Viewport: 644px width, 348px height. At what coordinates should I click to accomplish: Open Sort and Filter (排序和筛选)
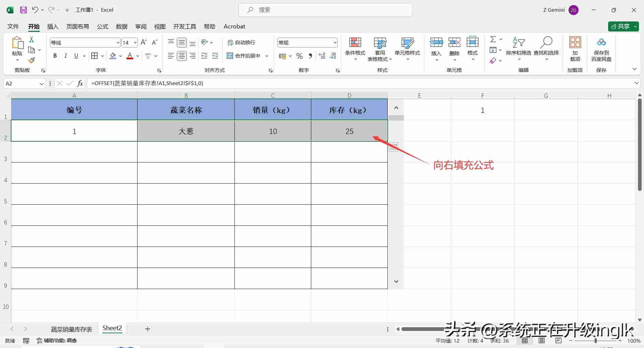point(519,49)
